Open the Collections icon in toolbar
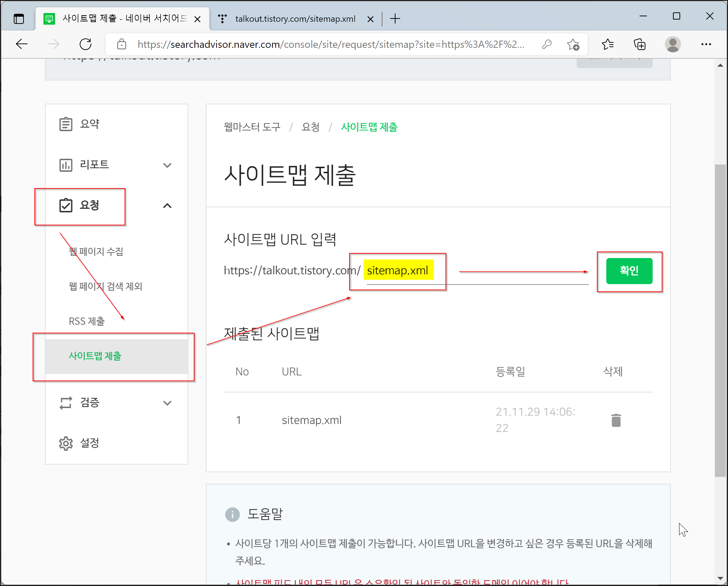The width and height of the screenshot is (728, 586). click(x=640, y=44)
